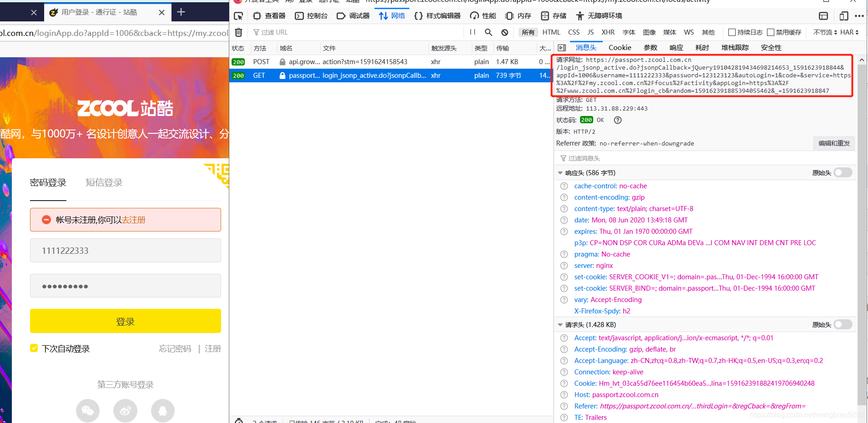Open the Inspector (查看器) panel
Image resolution: width=868 pixels, height=423 pixels.
coord(269,16)
